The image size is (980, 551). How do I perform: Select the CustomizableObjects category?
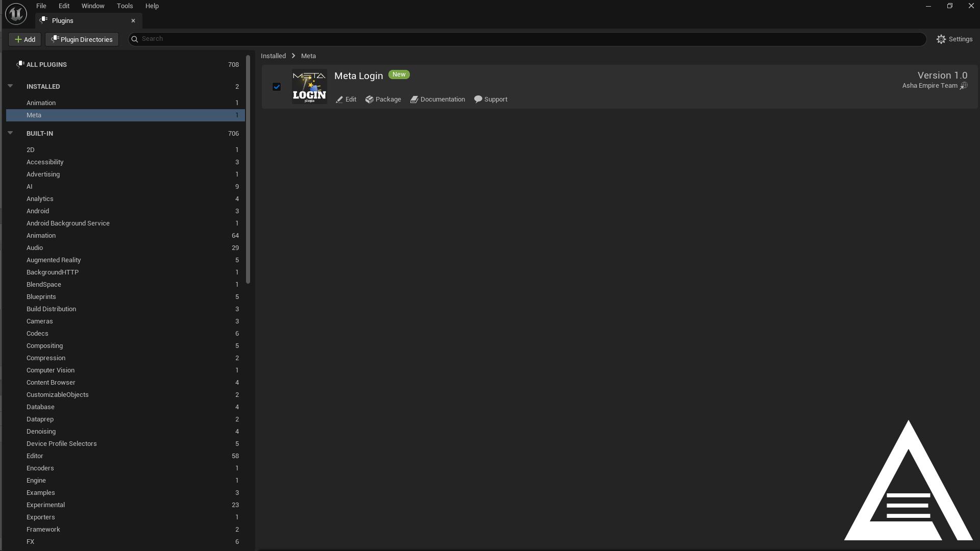pos(126,395)
